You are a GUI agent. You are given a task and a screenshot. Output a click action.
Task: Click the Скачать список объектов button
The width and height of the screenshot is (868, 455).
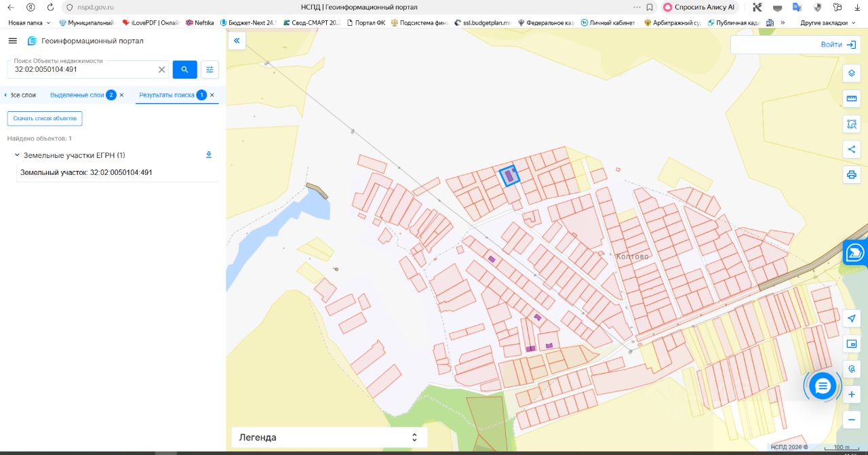45,119
